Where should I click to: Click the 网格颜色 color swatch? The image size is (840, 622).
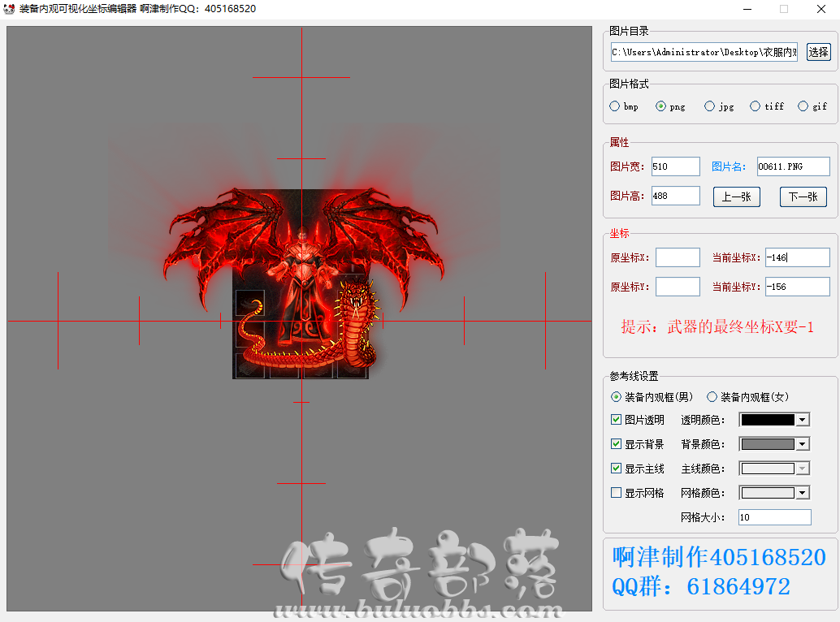tap(768, 493)
